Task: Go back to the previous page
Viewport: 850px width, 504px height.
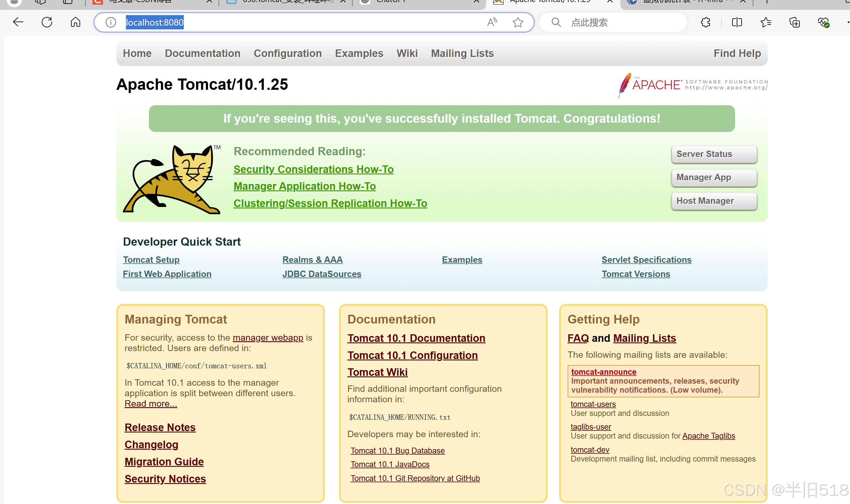Action: [x=18, y=22]
